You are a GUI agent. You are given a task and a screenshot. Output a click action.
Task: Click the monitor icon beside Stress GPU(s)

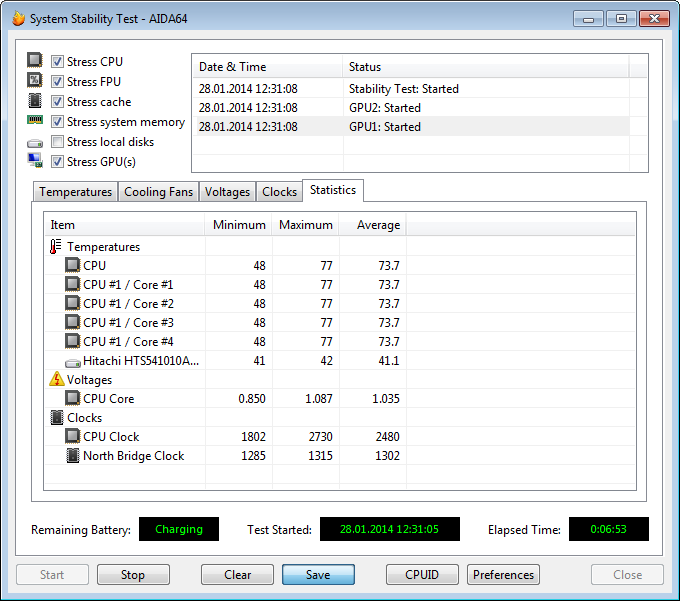click(35, 160)
